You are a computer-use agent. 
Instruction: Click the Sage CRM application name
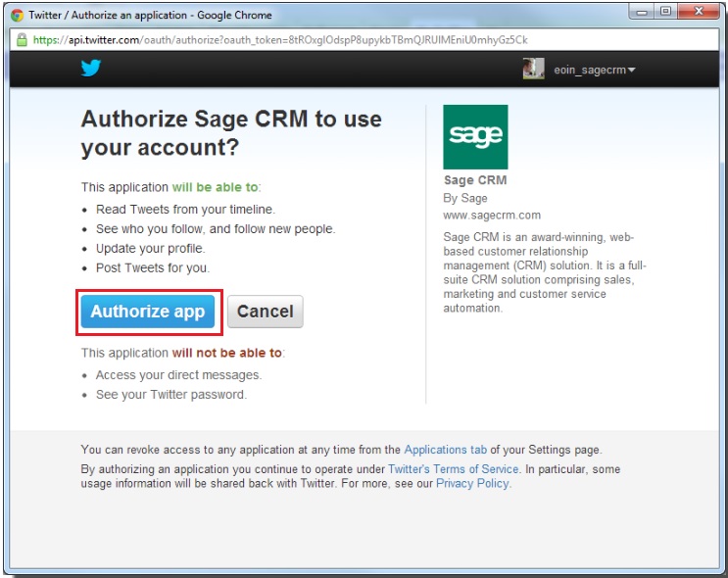[x=475, y=180]
